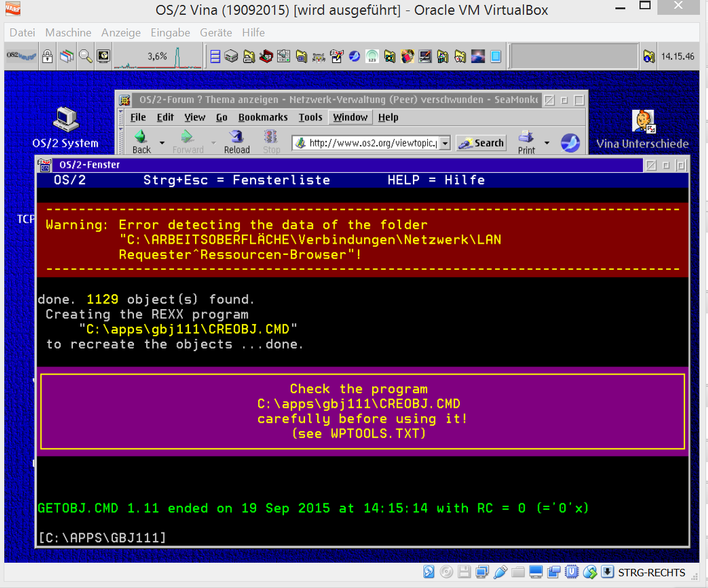708x588 pixels.
Task: Expand the Print options dropdown arrow
Action: click(547, 143)
